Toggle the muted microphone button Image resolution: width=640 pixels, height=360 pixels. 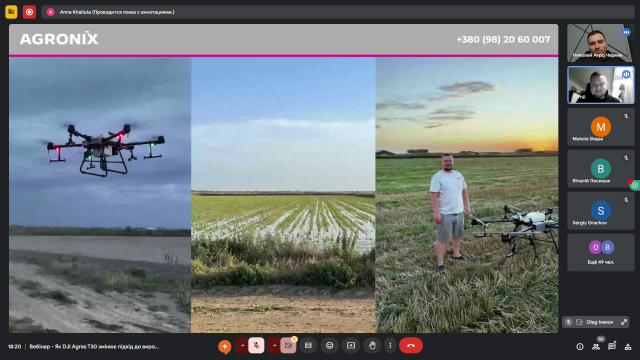[x=256, y=346]
